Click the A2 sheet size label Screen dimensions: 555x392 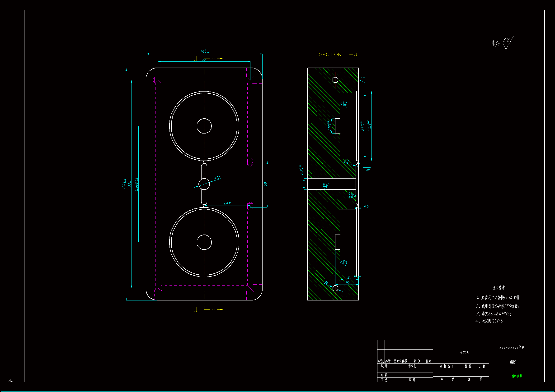[11, 380]
